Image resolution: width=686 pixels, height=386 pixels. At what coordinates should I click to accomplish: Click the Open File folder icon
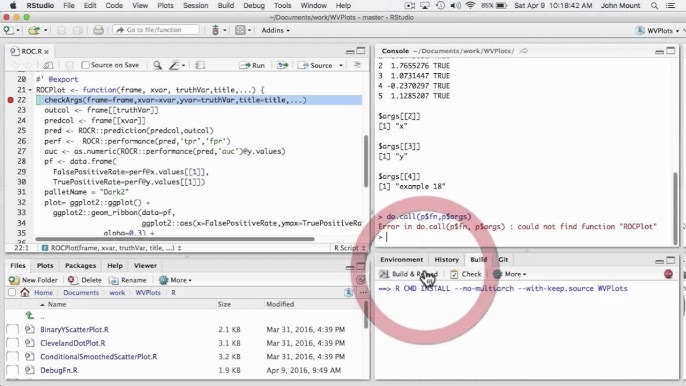(34, 30)
